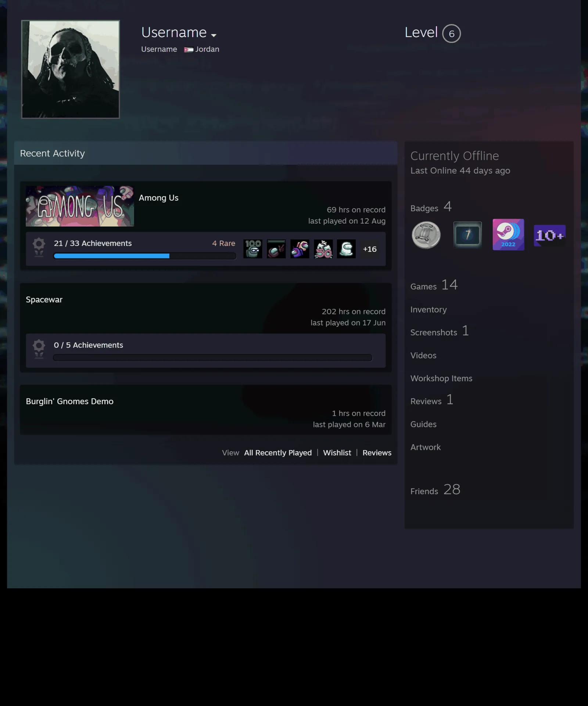Open the Inventory page
The height and width of the screenshot is (706, 588).
pyautogui.click(x=429, y=310)
